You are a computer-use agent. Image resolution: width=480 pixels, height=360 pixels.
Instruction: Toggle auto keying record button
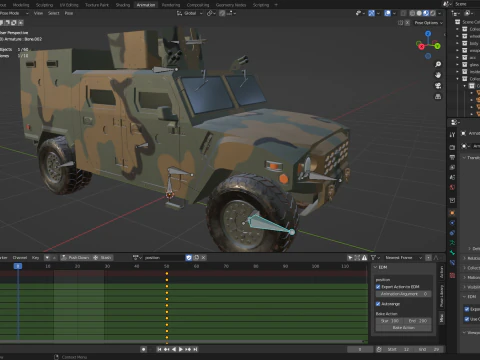[143, 349]
